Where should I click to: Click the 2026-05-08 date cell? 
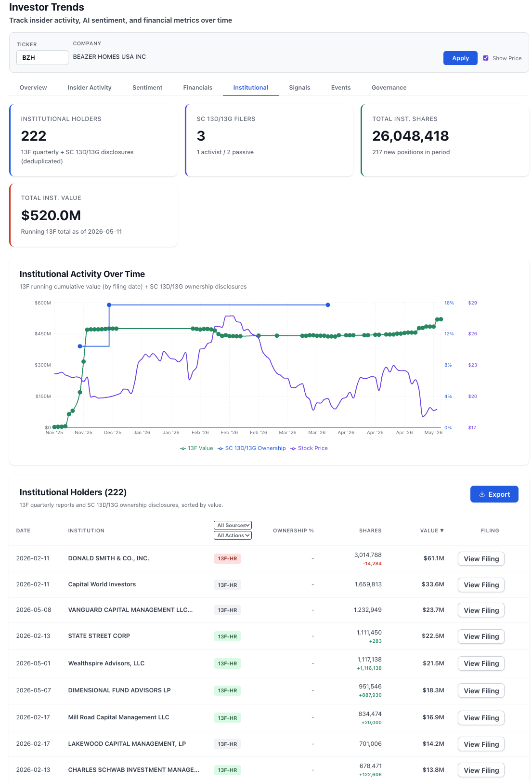point(34,610)
